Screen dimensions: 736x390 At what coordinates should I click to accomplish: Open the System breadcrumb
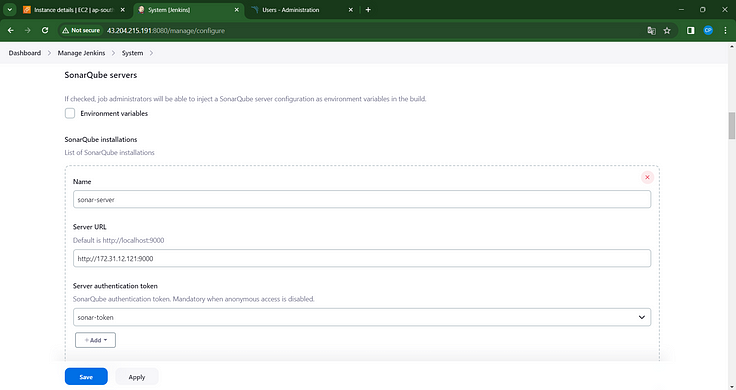132,53
